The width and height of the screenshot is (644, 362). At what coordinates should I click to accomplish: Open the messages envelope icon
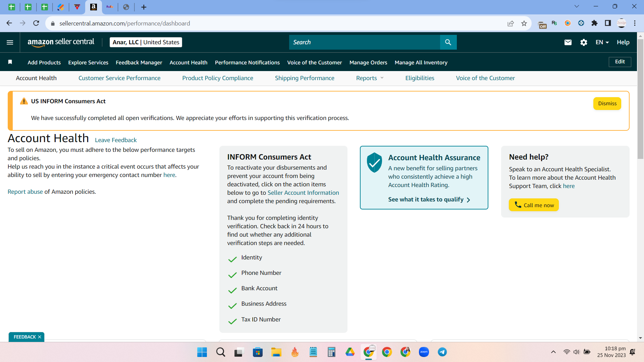568,42
